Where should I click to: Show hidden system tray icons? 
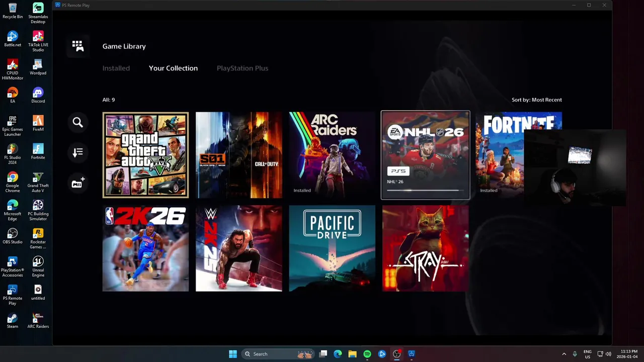(x=563, y=354)
